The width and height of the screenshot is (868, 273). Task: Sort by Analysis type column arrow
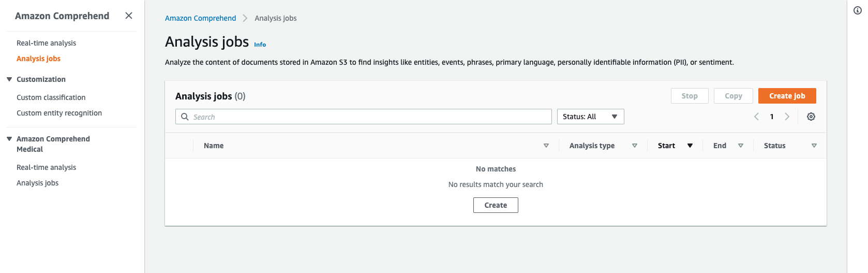click(x=635, y=146)
